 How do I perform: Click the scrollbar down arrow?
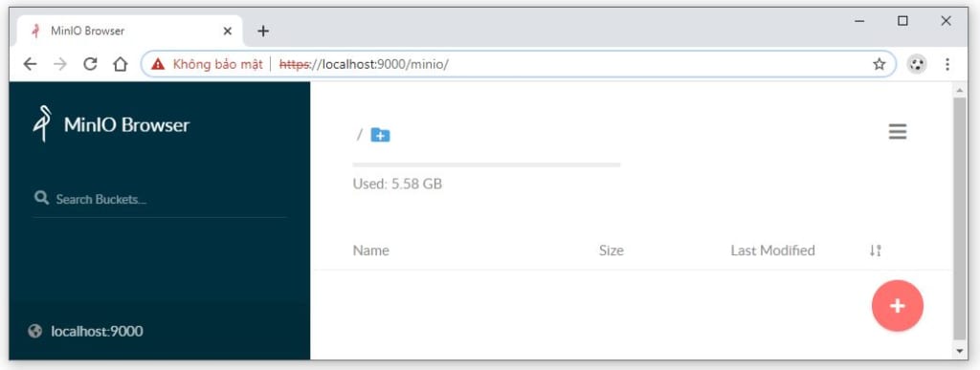click(961, 351)
